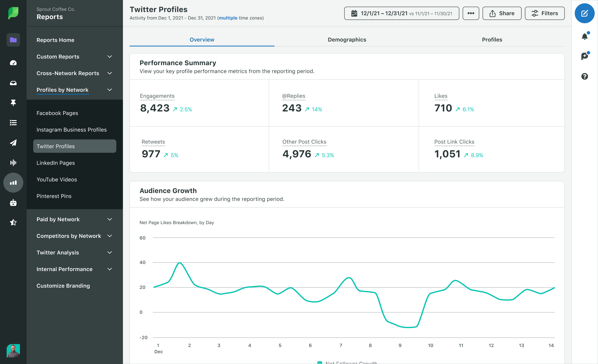Click the Customize Branding link
Screen dimensions: 598x364
pyautogui.click(x=63, y=285)
